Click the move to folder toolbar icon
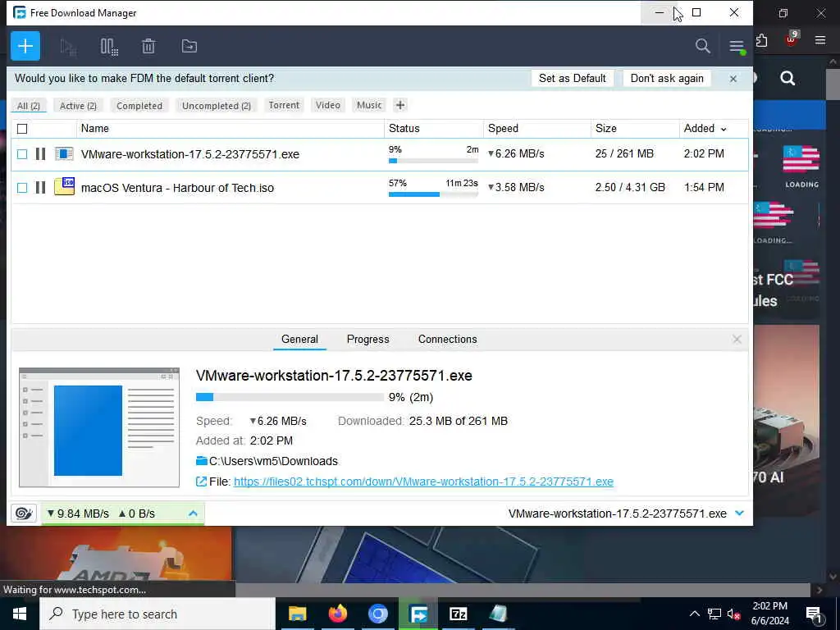840x630 pixels. [x=189, y=47]
